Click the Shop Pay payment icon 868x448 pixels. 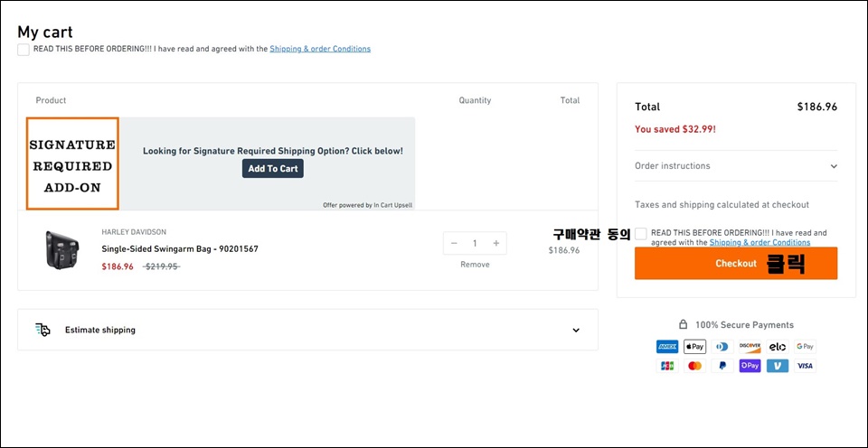tap(750, 366)
